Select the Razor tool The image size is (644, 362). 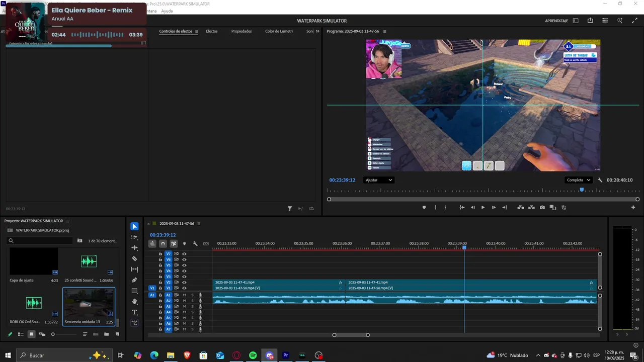[134, 258]
